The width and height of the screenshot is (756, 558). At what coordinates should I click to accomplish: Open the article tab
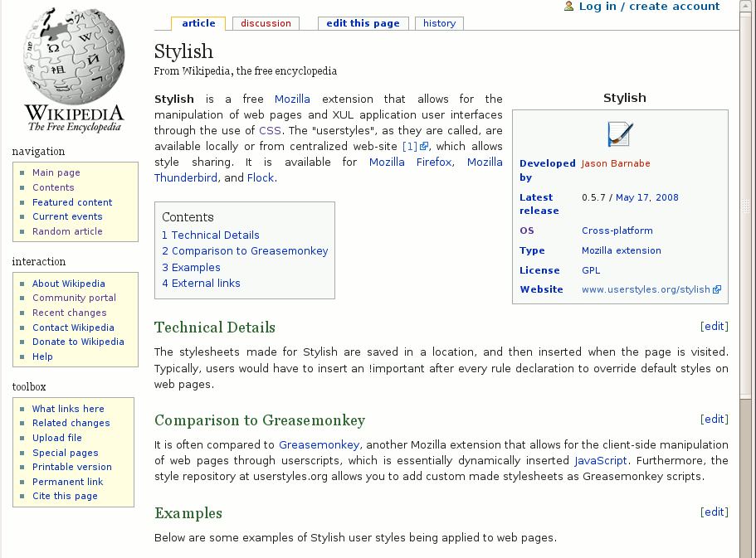tap(198, 23)
